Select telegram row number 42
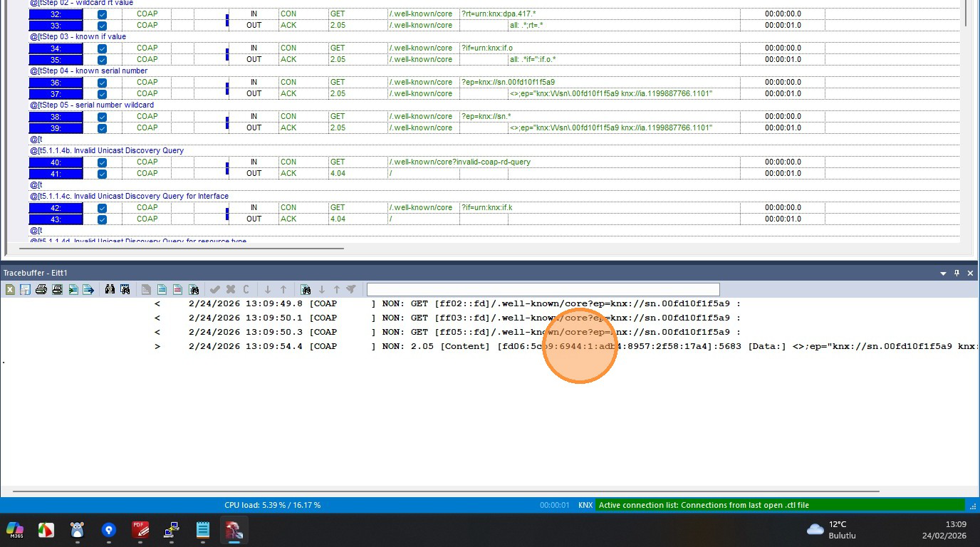 [56, 208]
